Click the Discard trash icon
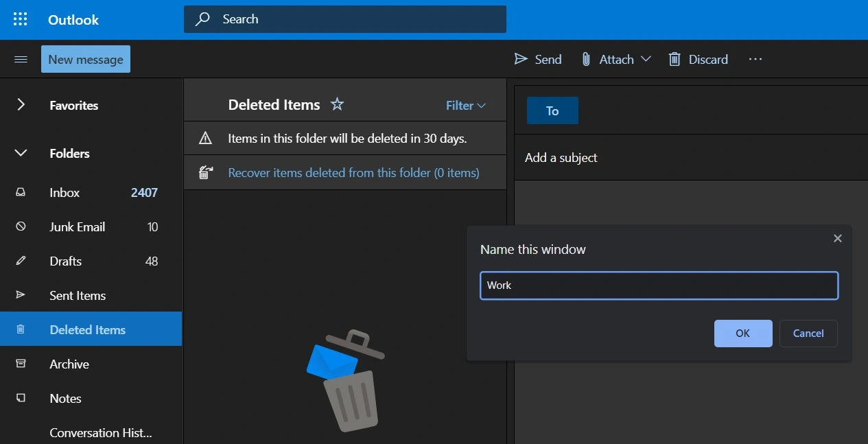868x444 pixels. click(x=675, y=59)
